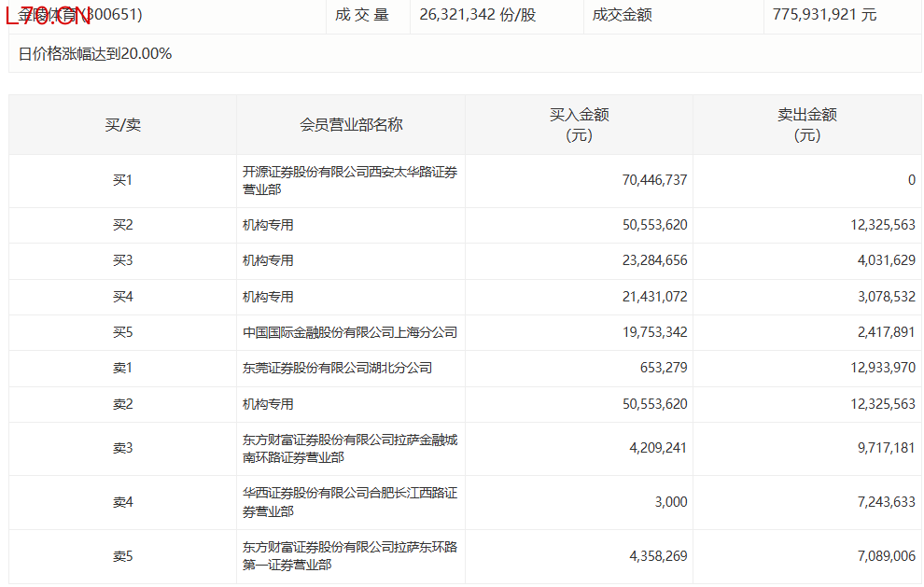Click the 卖出金额 (元) column header

coord(806,125)
